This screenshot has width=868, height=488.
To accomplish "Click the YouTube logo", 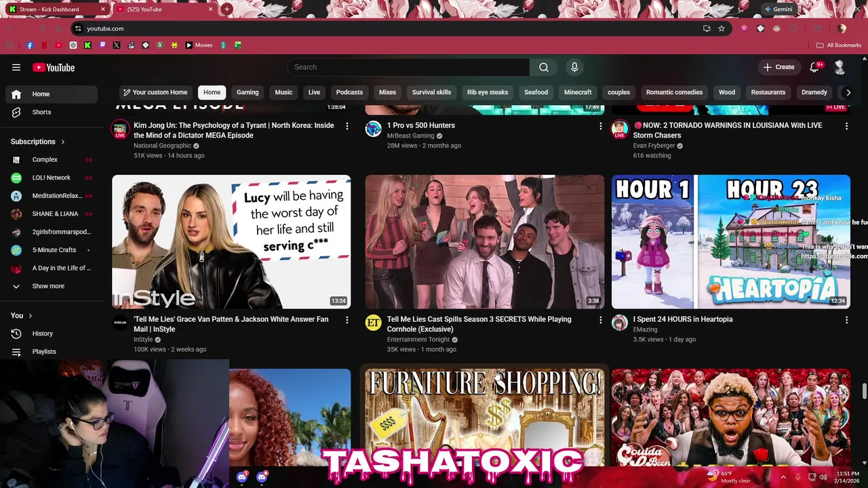I will [54, 67].
